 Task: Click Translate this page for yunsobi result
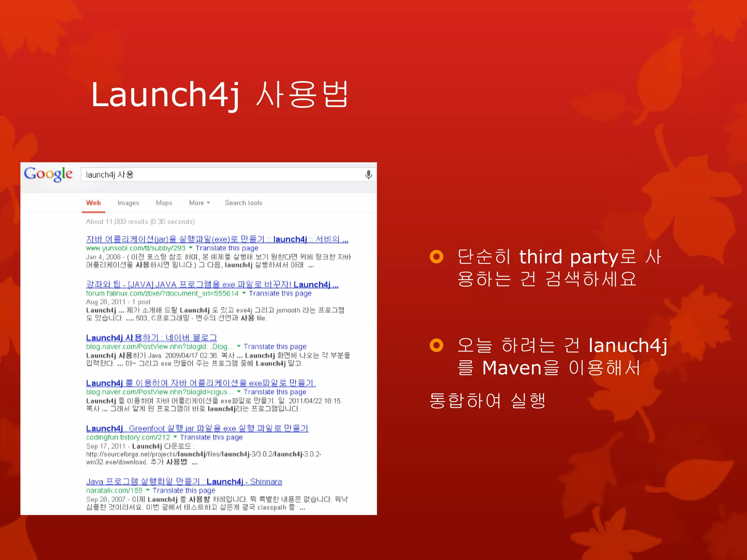227,248
